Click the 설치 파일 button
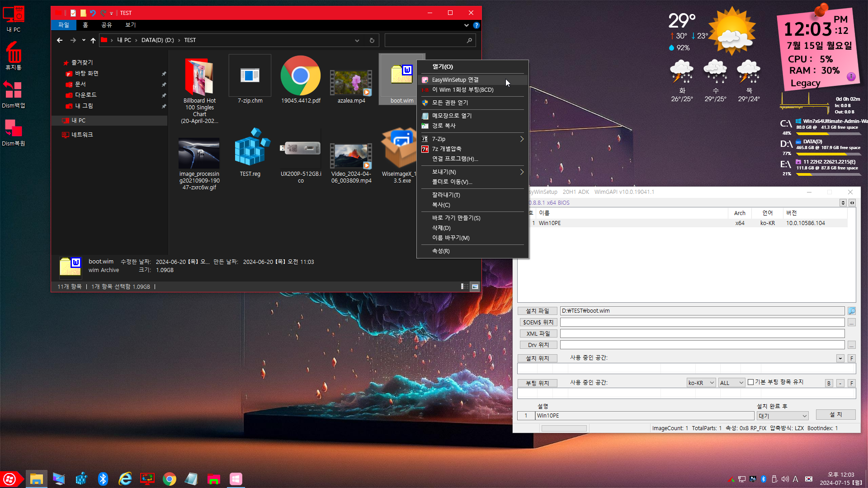The width and height of the screenshot is (868, 488). point(537,311)
